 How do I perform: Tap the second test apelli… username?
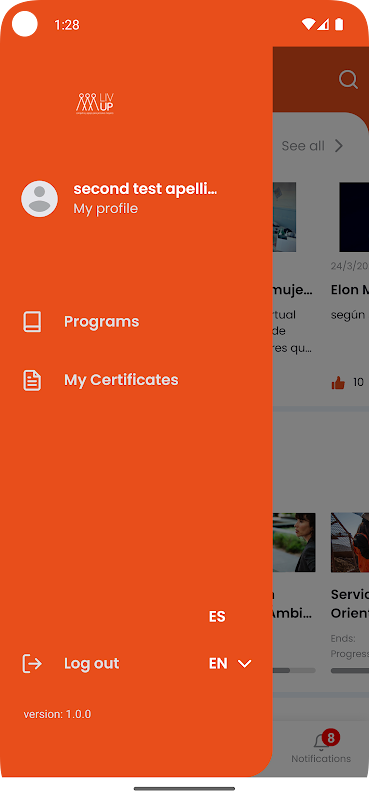click(x=145, y=189)
